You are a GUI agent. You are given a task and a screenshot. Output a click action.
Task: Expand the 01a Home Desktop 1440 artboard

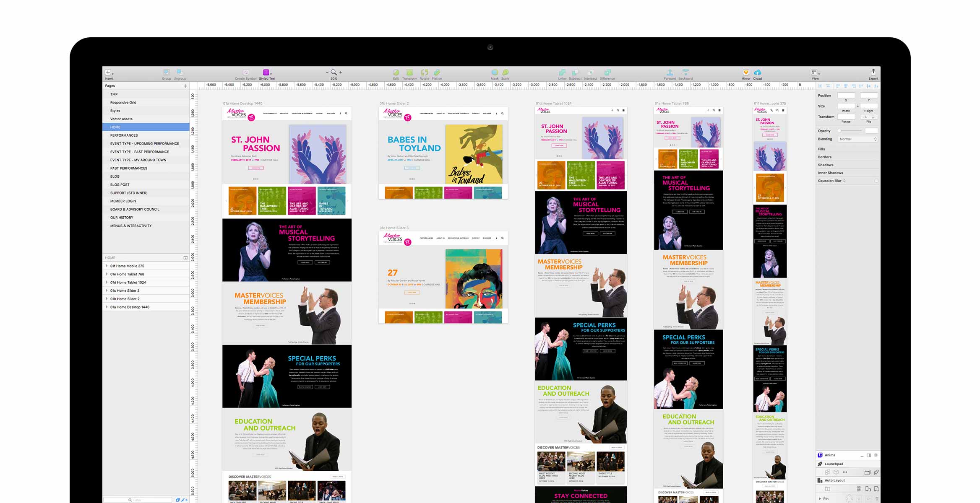(107, 307)
